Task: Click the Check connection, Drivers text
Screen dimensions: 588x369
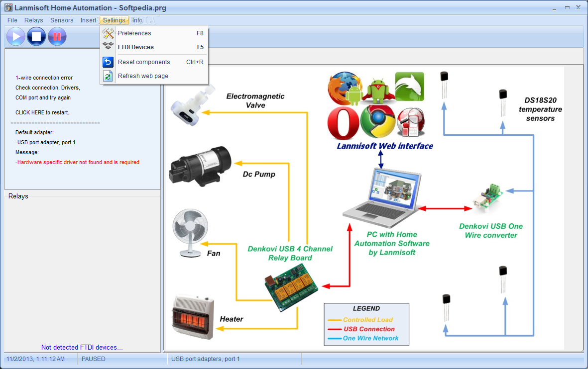Action: coord(48,88)
